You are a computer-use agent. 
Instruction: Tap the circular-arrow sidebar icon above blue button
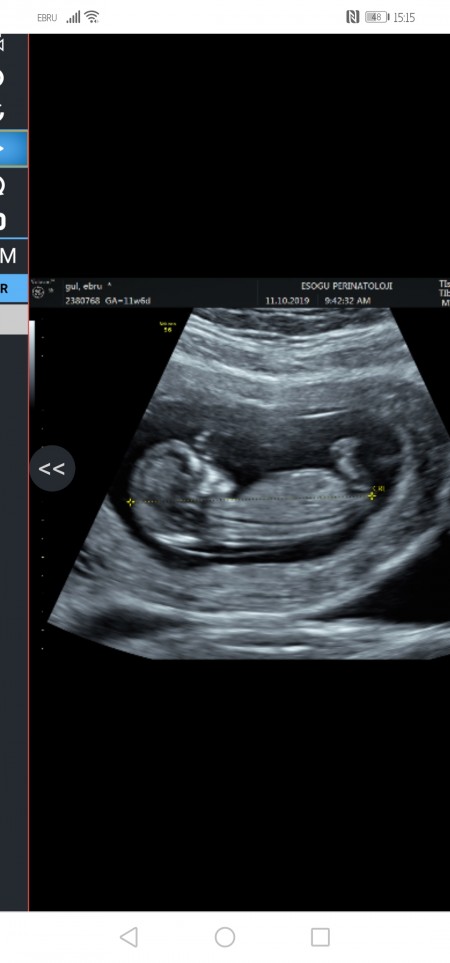tap(2, 112)
